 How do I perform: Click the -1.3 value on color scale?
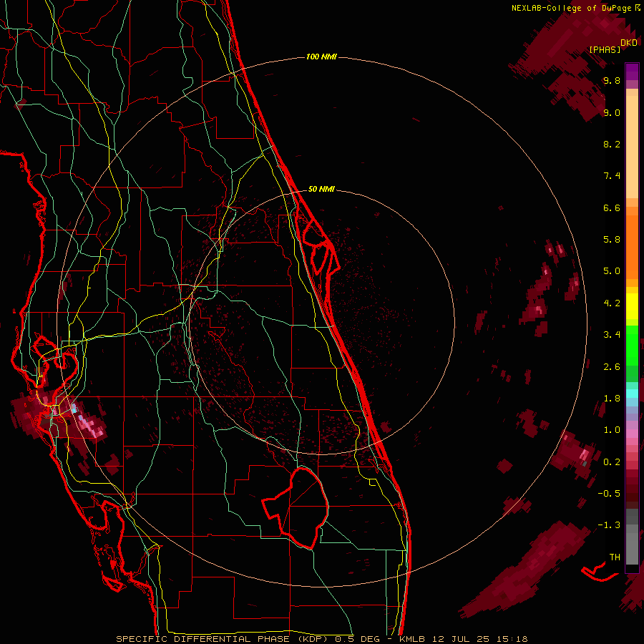(x=609, y=525)
